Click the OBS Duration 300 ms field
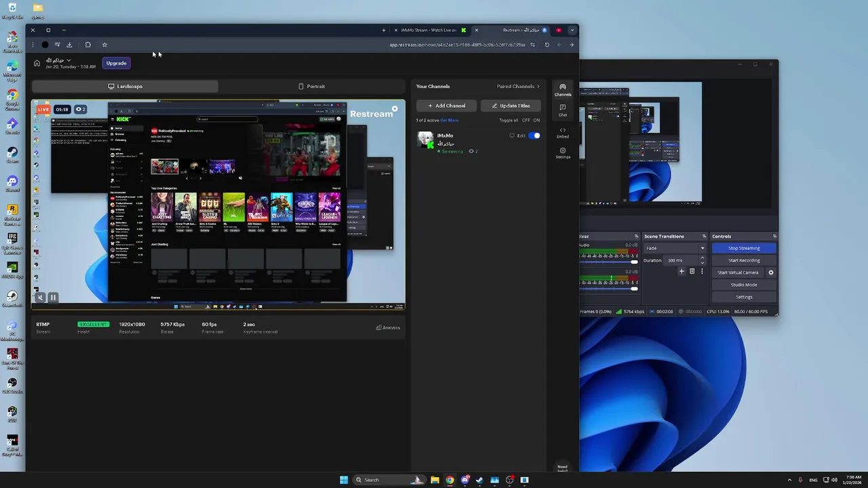868x488 pixels. click(x=682, y=260)
